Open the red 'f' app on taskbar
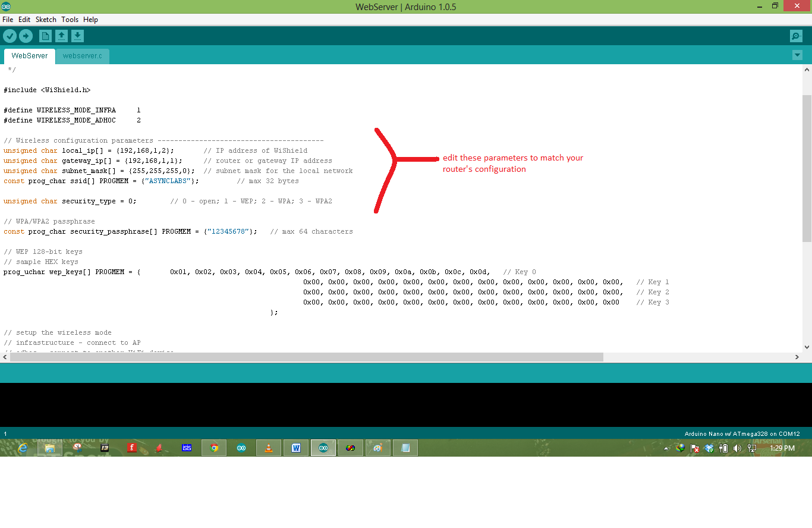812x528 pixels. [x=132, y=448]
